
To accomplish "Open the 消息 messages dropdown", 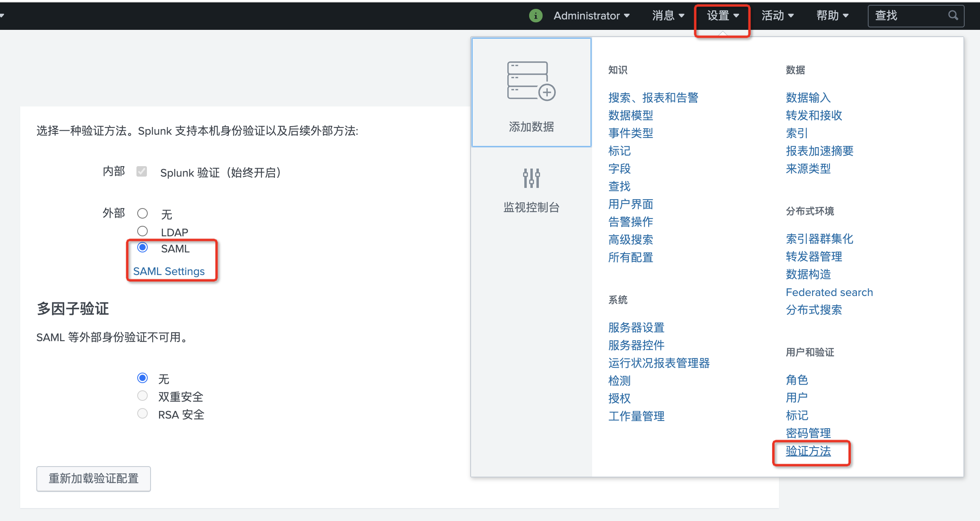I will [668, 16].
